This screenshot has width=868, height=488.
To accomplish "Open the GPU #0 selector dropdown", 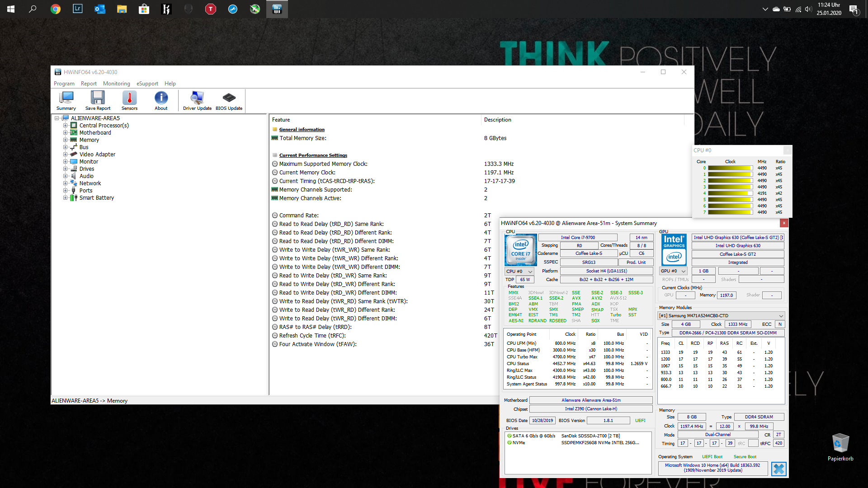I will point(673,271).
